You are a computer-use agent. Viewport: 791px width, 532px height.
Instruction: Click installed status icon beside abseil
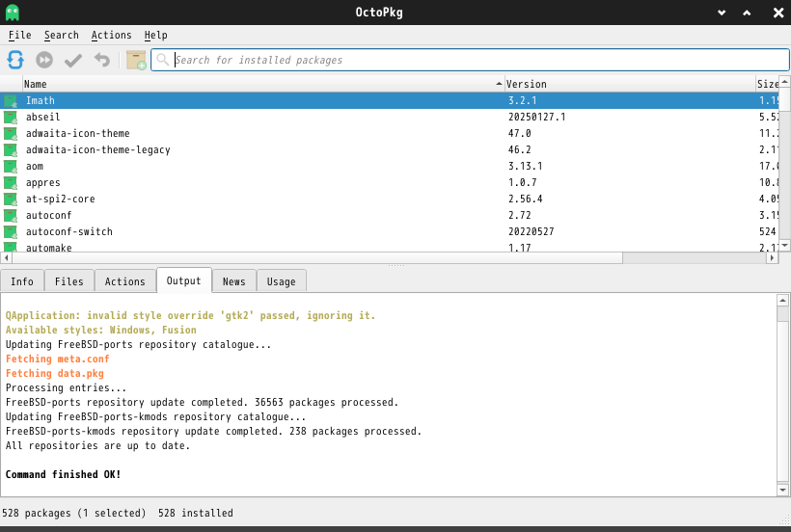(11, 117)
